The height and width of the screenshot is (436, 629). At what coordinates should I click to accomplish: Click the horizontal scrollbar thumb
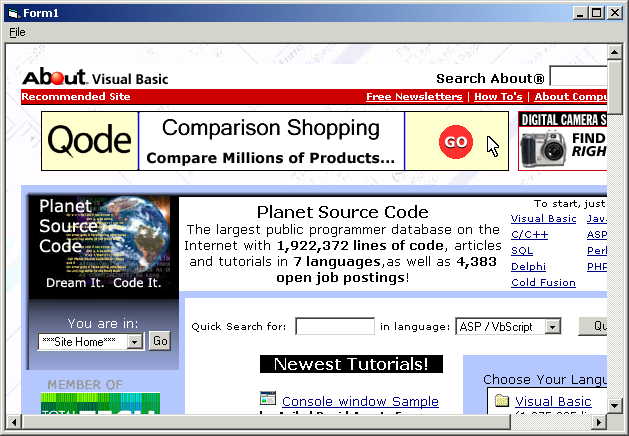(x=266, y=422)
